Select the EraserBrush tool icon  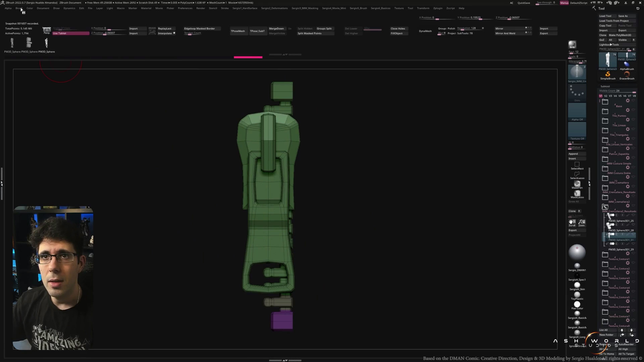tap(627, 74)
